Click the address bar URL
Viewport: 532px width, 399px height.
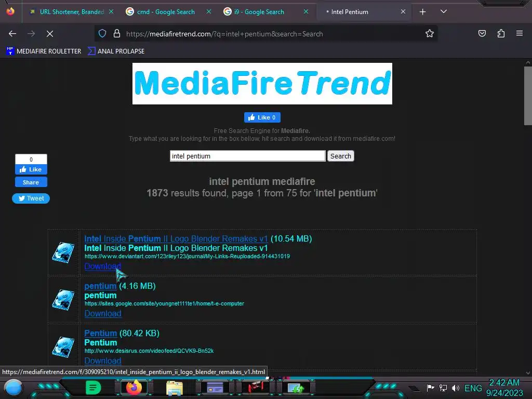pos(224,34)
